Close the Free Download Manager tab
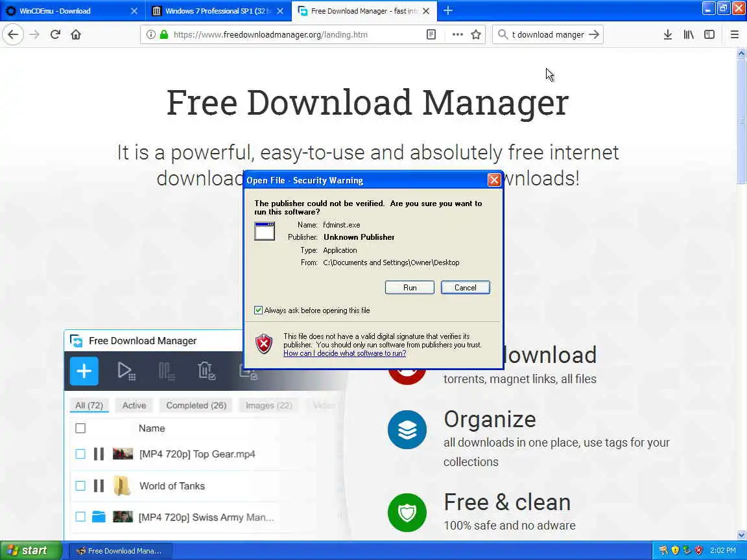 [427, 10]
